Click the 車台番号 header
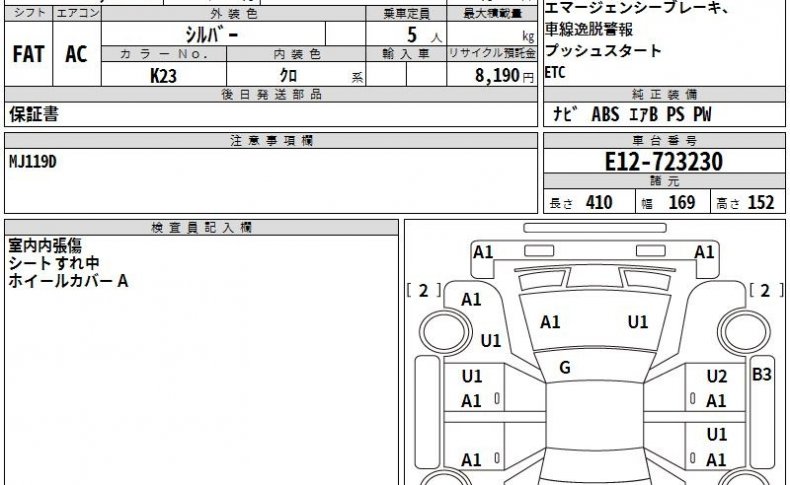 click(664, 141)
